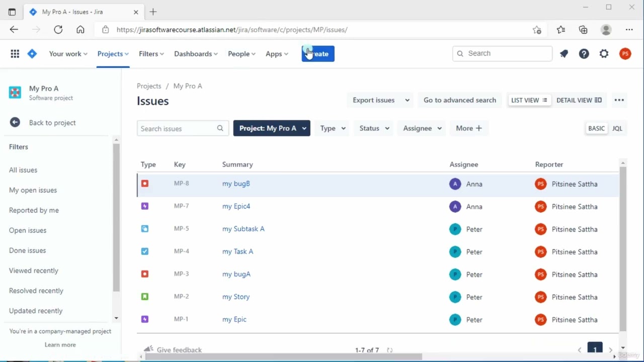644x362 pixels.
Task: Select Open issues filter
Action: 28,230
